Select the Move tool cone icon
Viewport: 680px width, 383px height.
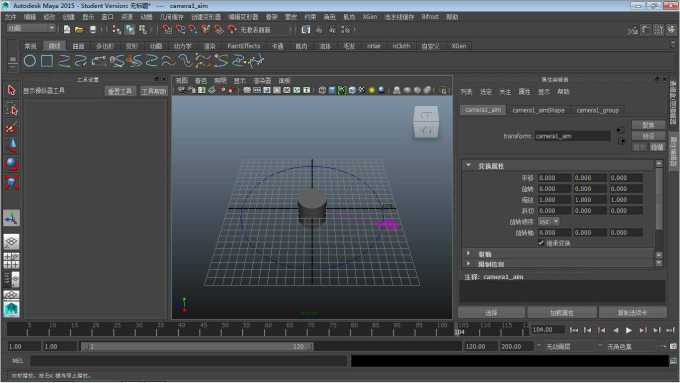pos(12,145)
